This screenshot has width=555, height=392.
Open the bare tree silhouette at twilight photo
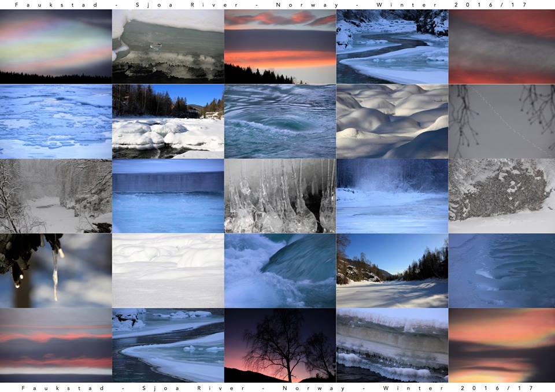tap(280, 345)
